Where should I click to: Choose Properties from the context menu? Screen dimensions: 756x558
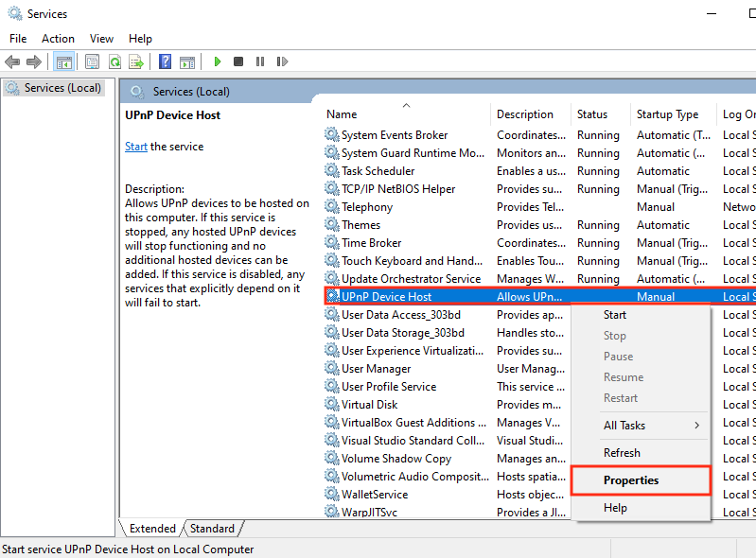pos(631,480)
